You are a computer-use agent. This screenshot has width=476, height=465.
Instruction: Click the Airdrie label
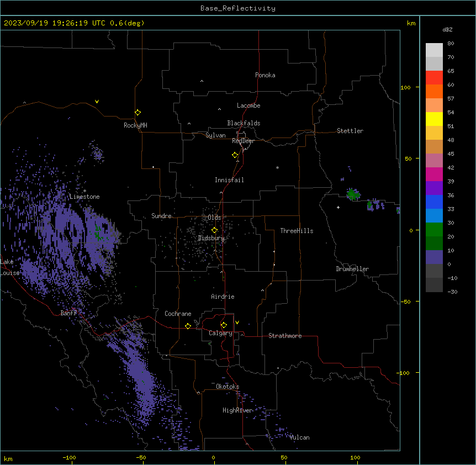point(223,297)
